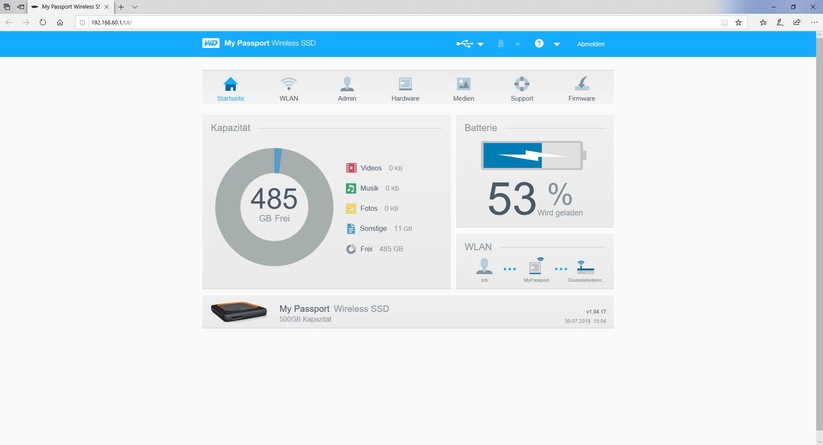Open the Medien section
Screen dimensions: 823x445
pos(463,88)
